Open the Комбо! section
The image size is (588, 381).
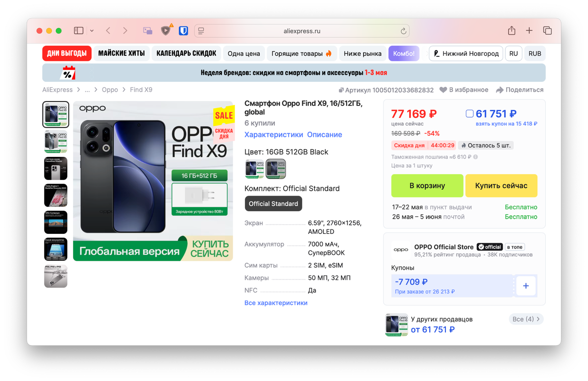[404, 53]
